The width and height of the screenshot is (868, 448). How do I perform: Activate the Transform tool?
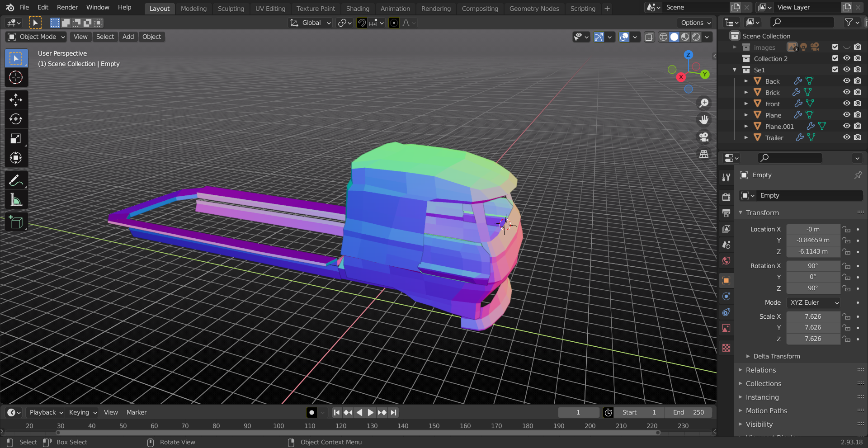[x=16, y=158]
